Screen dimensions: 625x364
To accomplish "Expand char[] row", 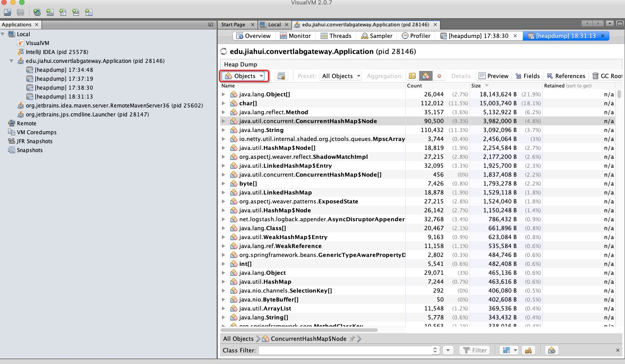I will (x=224, y=103).
